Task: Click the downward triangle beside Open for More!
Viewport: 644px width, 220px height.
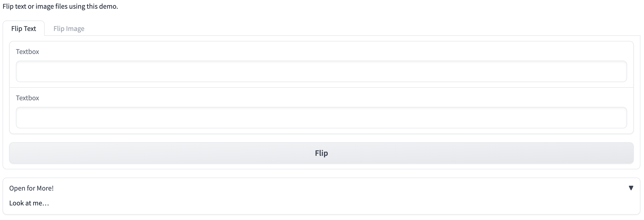Action: click(x=631, y=188)
